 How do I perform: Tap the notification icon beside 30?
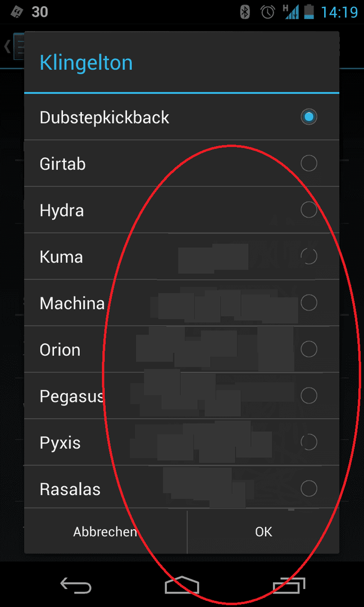pyautogui.click(x=16, y=12)
